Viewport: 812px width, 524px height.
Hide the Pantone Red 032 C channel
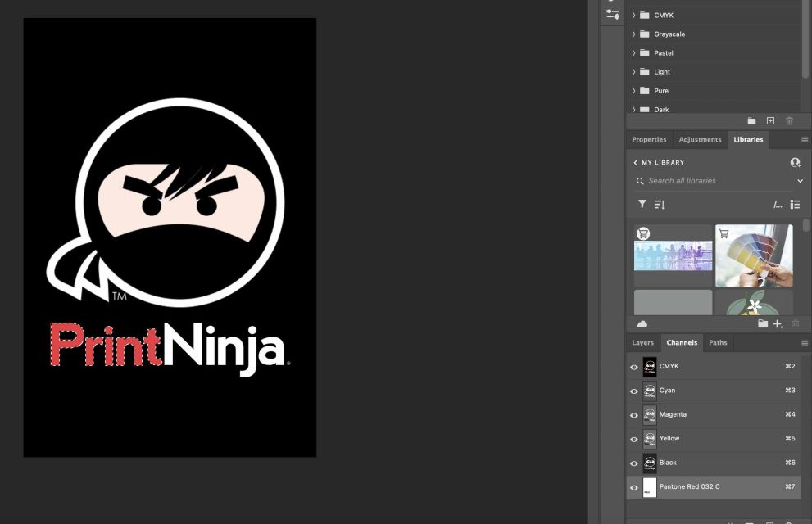click(633, 487)
